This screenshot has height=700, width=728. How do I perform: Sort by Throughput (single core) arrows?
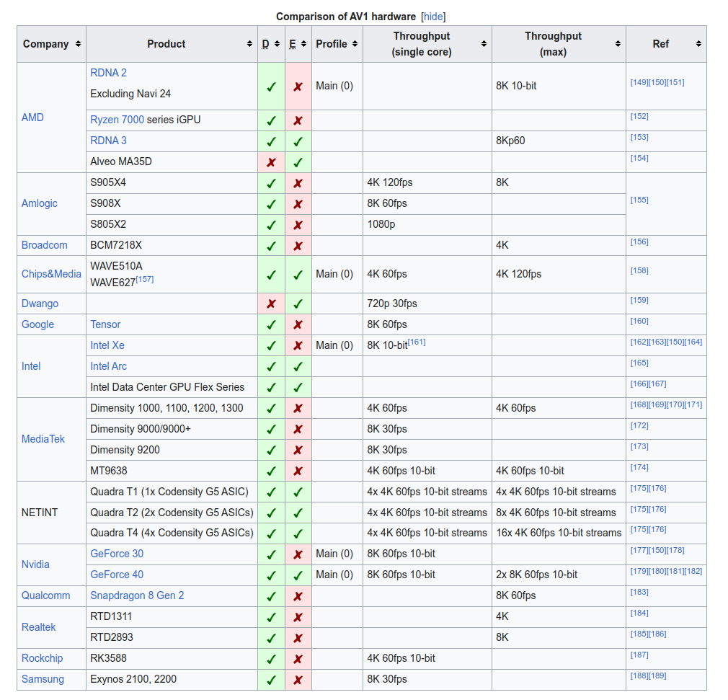(x=484, y=44)
